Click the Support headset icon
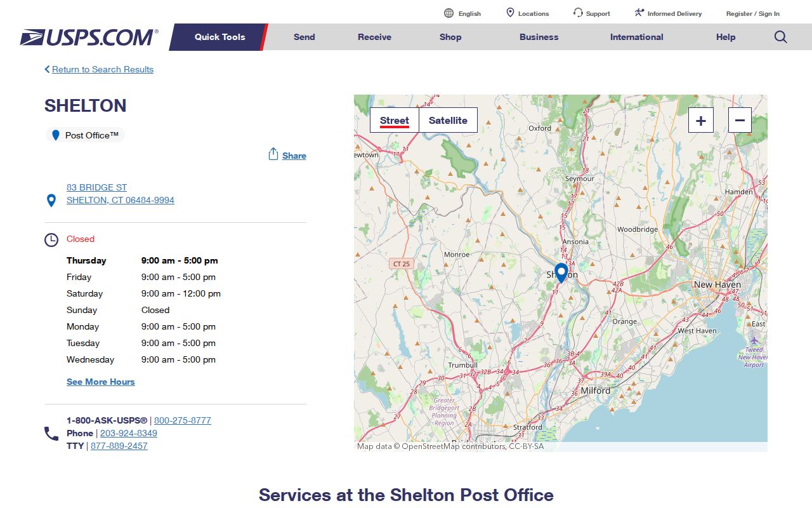812x508 pixels. coord(578,13)
